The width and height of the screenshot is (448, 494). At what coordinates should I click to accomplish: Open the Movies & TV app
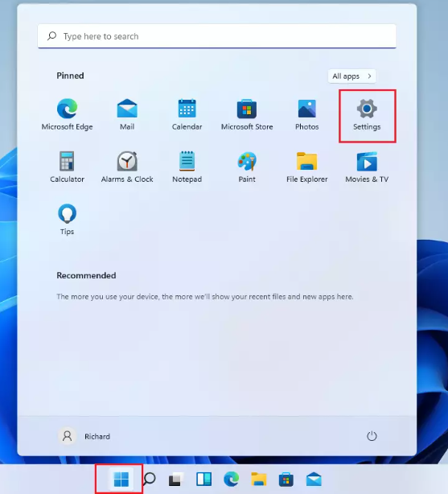pyautogui.click(x=367, y=167)
